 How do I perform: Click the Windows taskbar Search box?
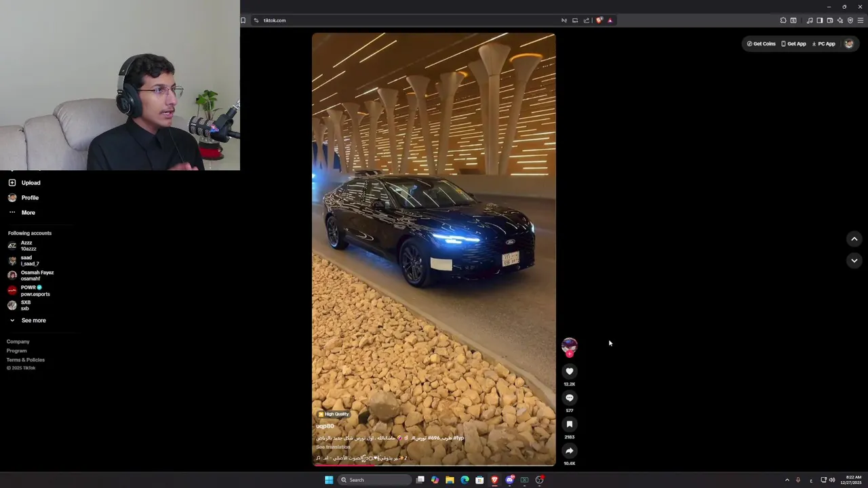(375, 480)
